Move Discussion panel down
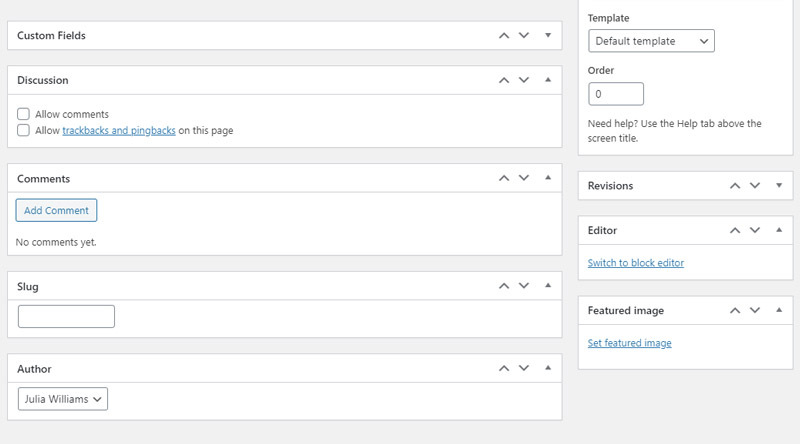This screenshot has width=800, height=444. click(x=524, y=80)
